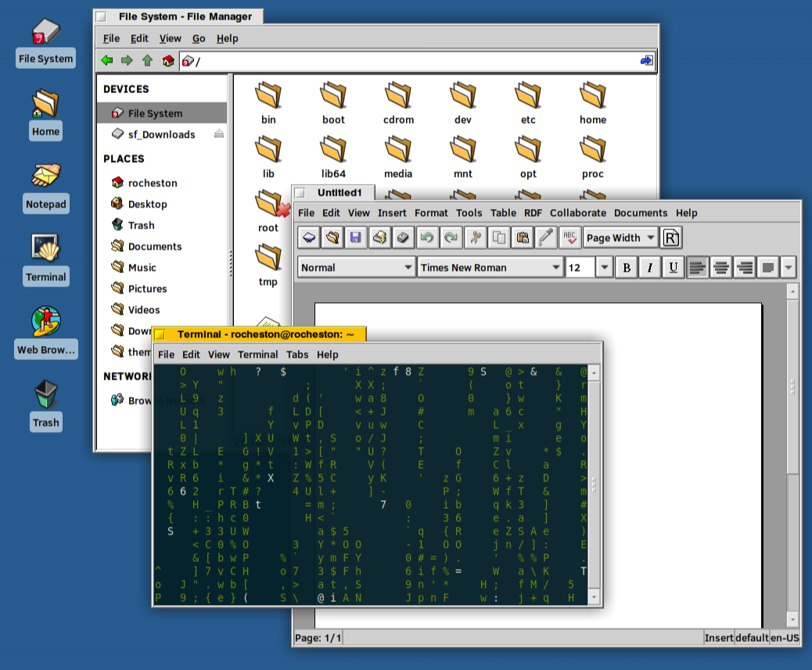Toggle center text alignment

(720, 268)
